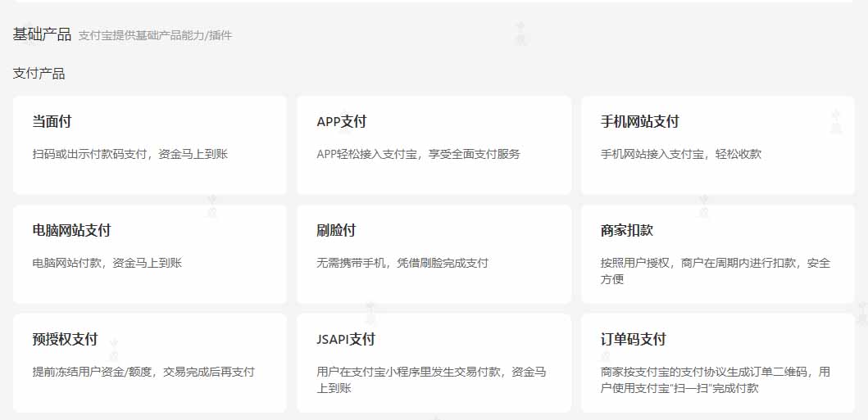Click JSAPI支付 description about 支付宝小程序

(431, 380)
